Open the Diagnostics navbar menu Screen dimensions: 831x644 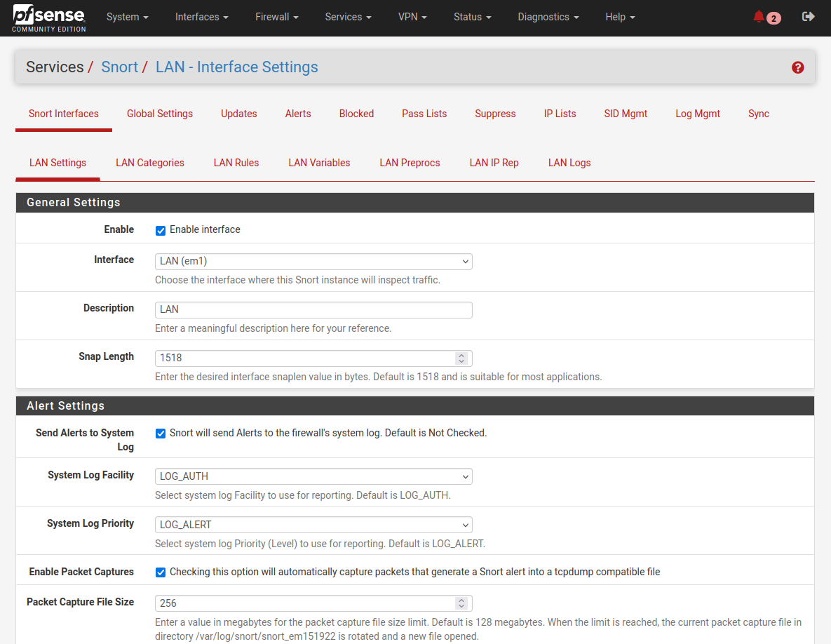coord(547,17)
